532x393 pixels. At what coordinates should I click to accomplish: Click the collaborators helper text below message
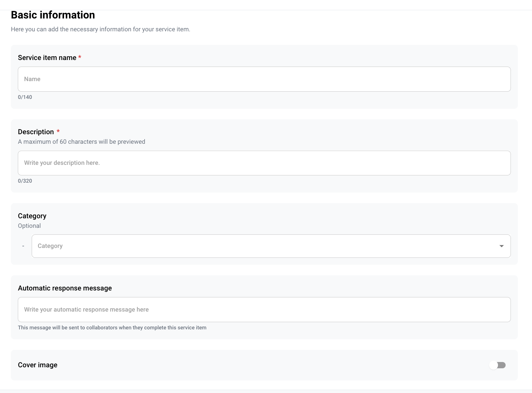(112, 328)
